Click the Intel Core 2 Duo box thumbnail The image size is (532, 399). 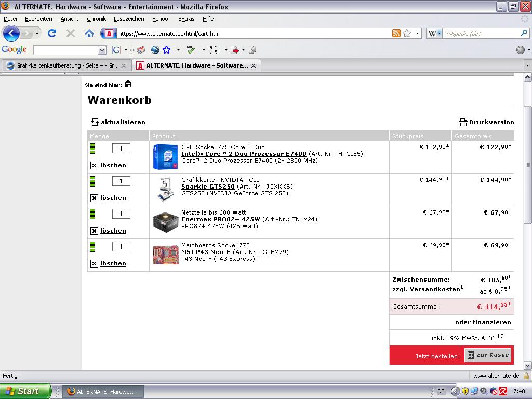coord(165,157)
